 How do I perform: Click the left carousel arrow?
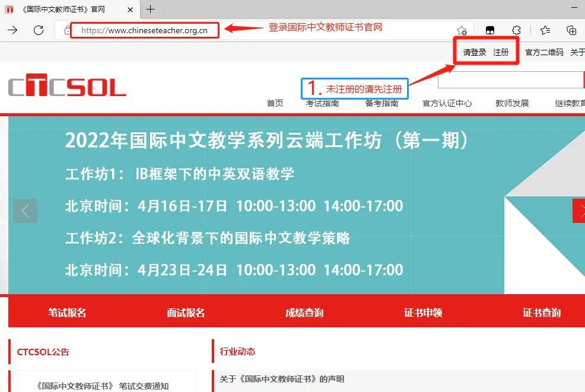[25, 211]
